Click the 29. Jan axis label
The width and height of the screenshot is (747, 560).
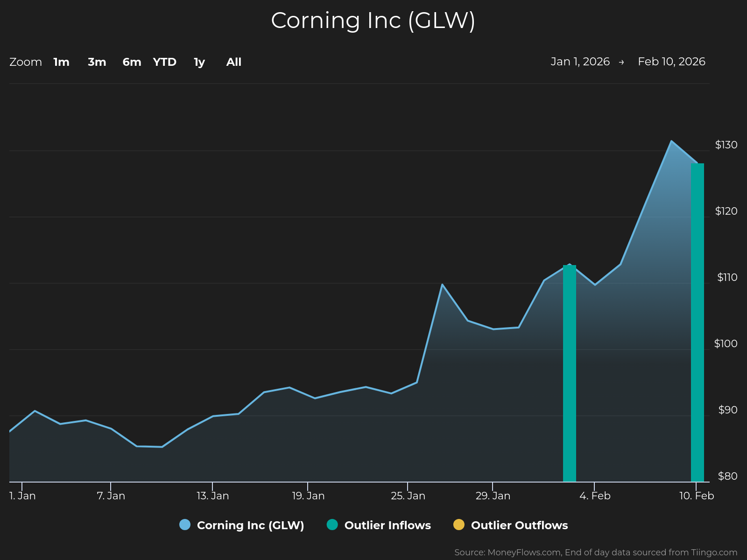493,496
